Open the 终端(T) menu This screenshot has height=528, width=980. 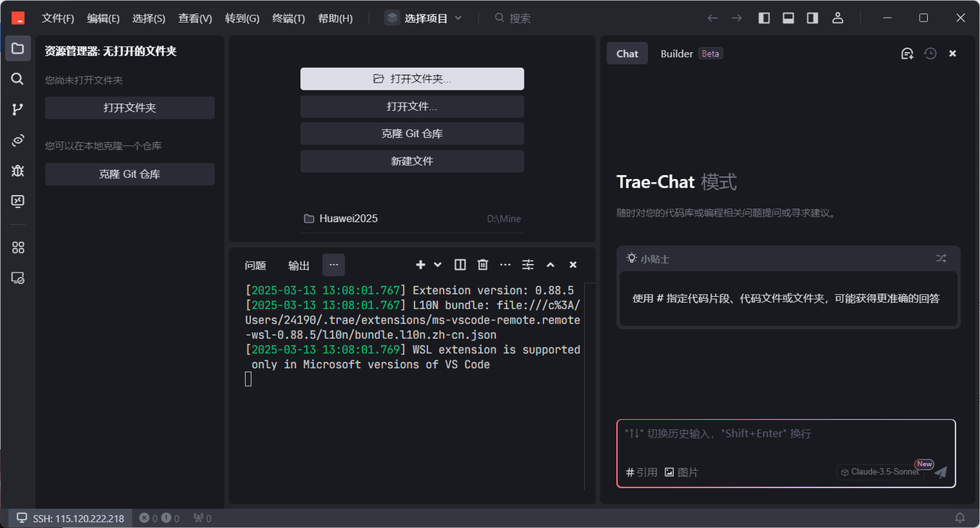pyautogui.click(x=289, y=18)
